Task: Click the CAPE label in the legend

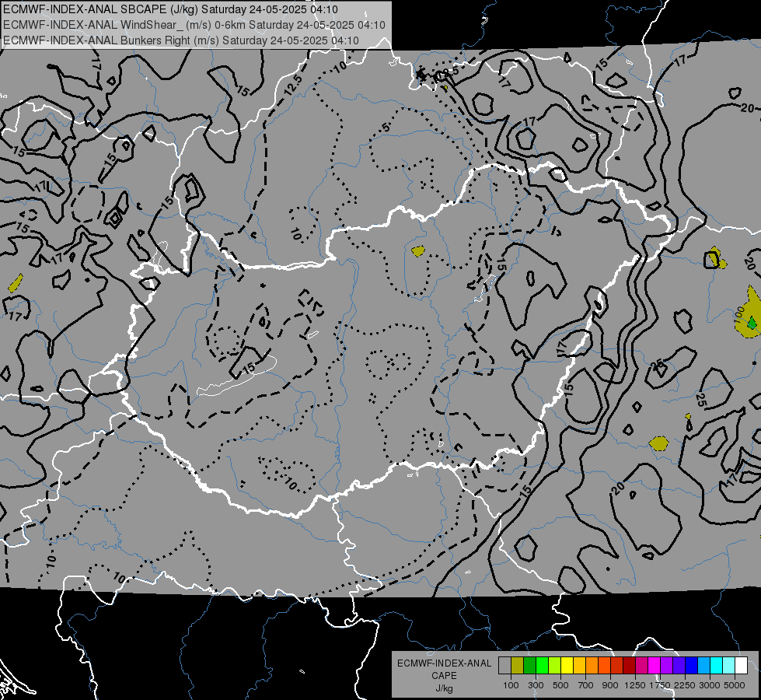Action: (444, 676)
